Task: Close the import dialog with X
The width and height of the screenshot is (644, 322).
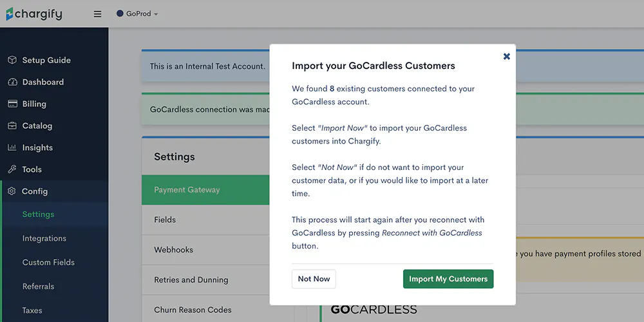Action: click(x=507, y=56)
